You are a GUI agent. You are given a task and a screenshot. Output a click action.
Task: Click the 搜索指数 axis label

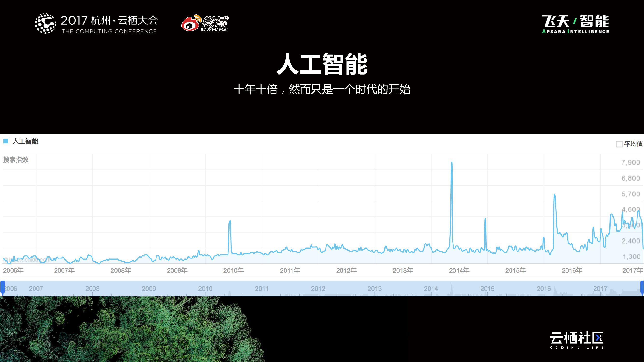coord(16,160)
